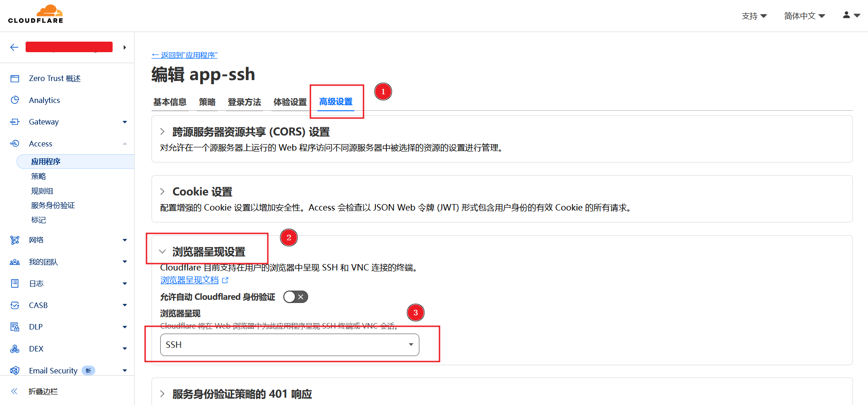Image resolution: width=868 pixels, height=405 pixels.
Task: Open 标记 in the sidebar
Action: click(x=38, y=220)
